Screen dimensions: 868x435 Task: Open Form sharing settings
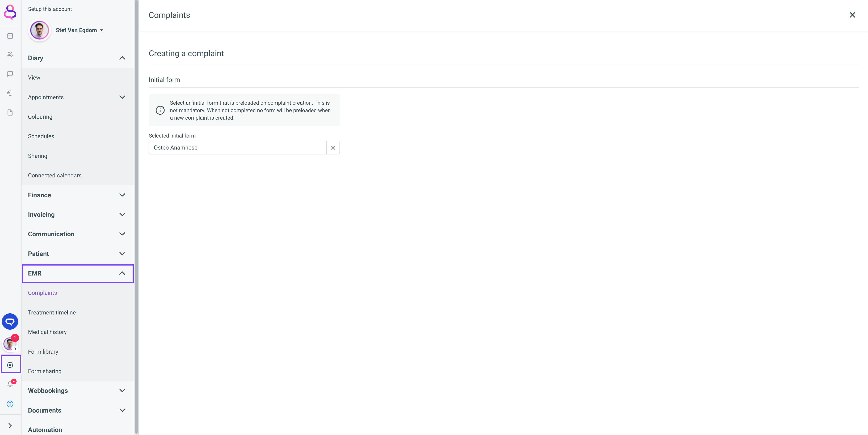tap(78, 371)
